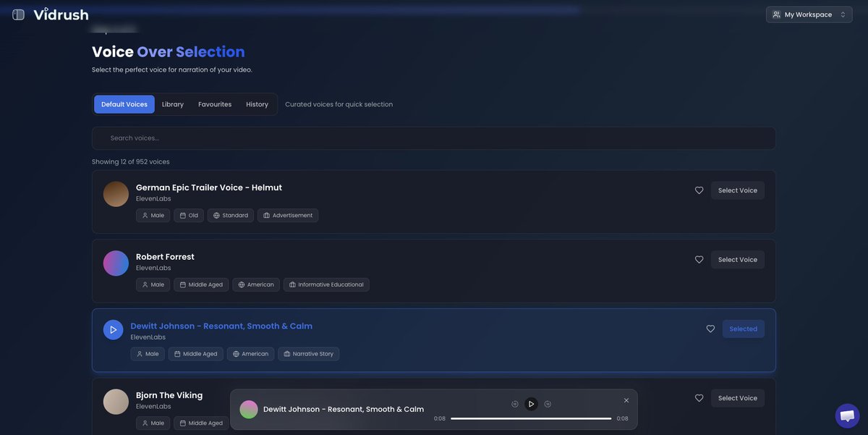Click the Vidrush logo
868x435 pixels.
[61, 14]
